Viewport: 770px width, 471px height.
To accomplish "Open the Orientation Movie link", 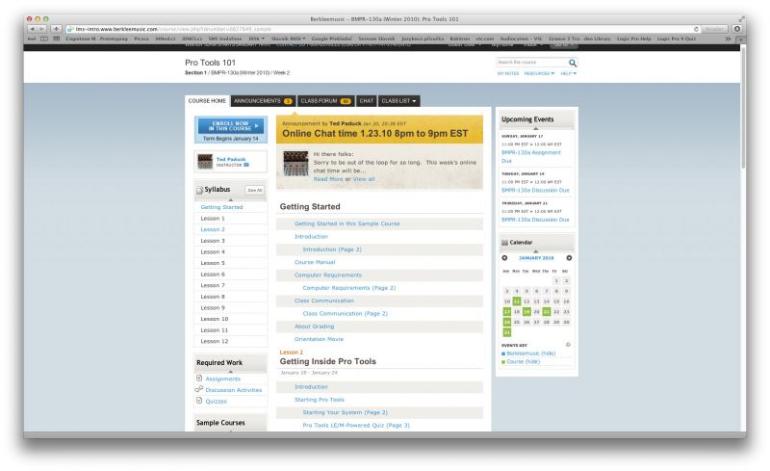I will click(x=319, y=339).
